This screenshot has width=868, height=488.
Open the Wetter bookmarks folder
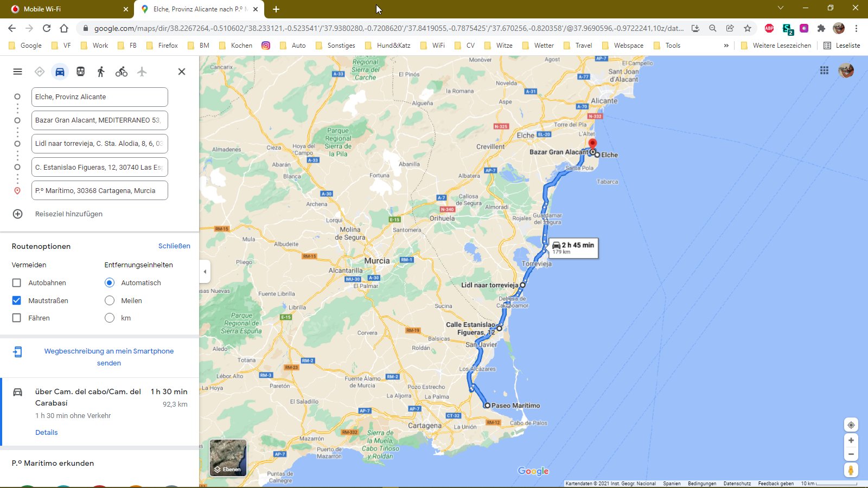coord(538,46)
